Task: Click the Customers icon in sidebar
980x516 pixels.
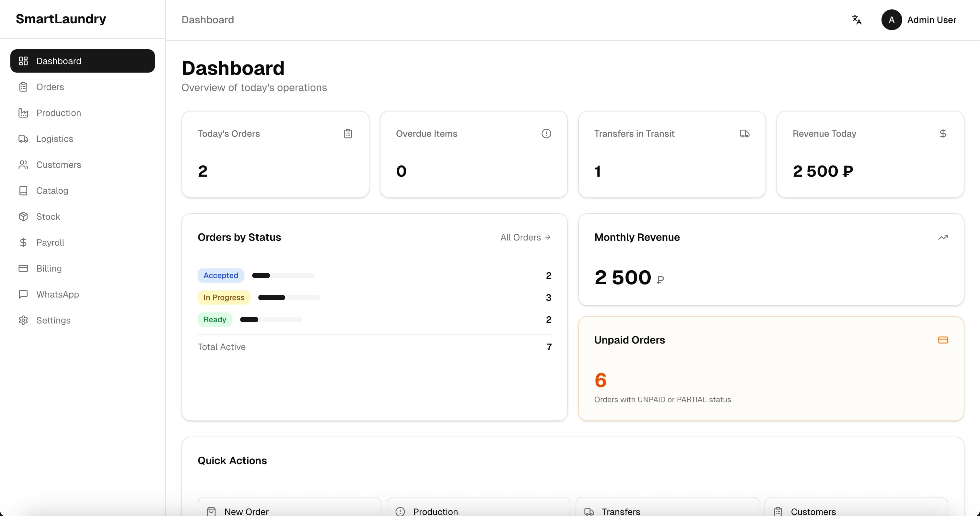Action: click(x=23, y=164)
